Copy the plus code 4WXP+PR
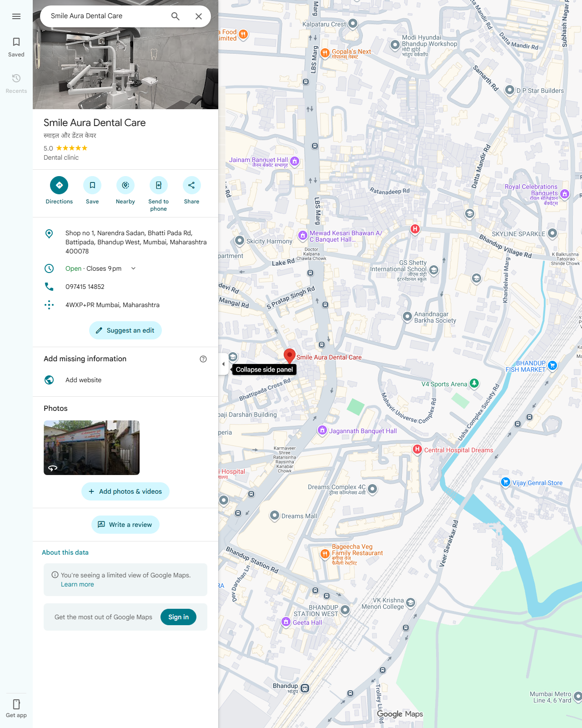The height and width of the screenshot is (728, 582). pos(112,305)
